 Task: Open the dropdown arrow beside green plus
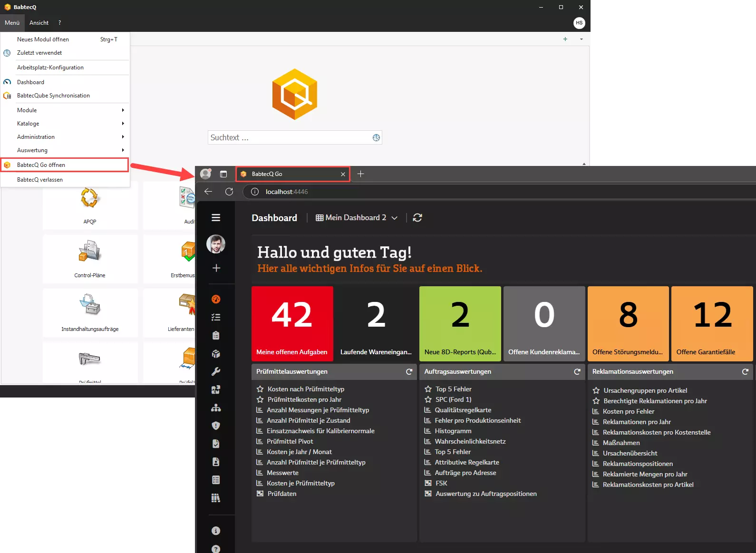click(x=582, y=39)
